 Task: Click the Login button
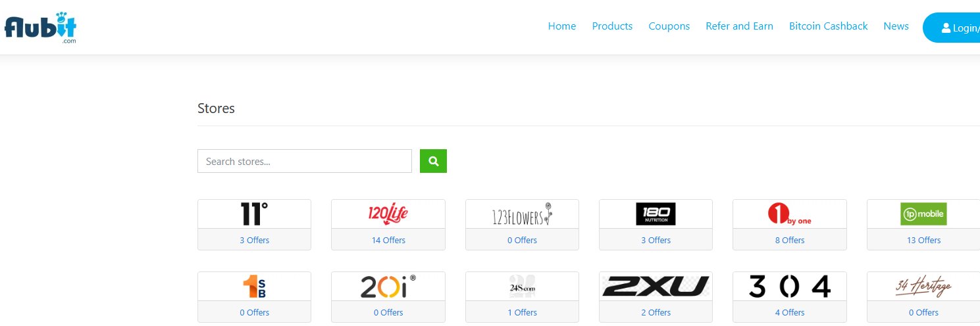pos(952,28)
